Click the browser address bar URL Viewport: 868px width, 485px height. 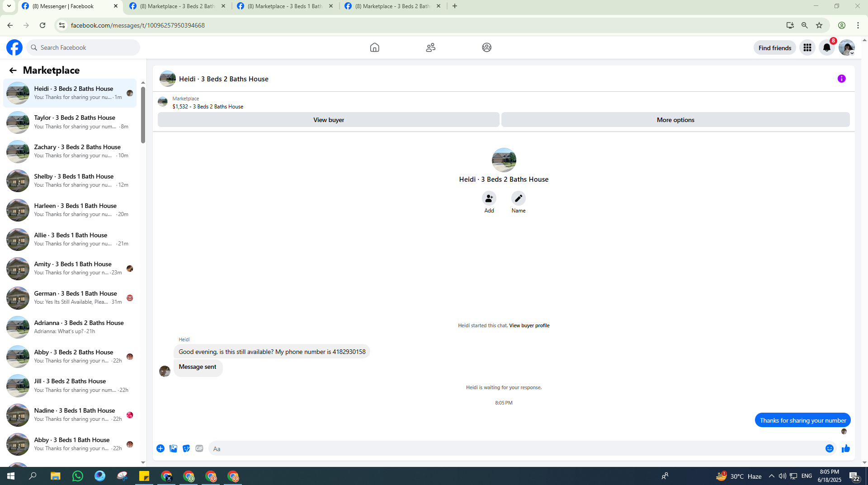coord(137,25)
